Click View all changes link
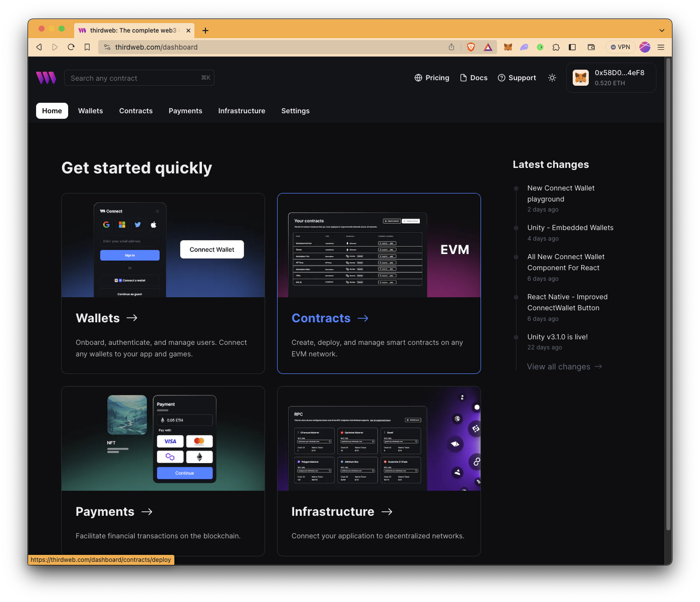This screenshot has height=602, width=700. pyautogui.click(x=565, y=367)
